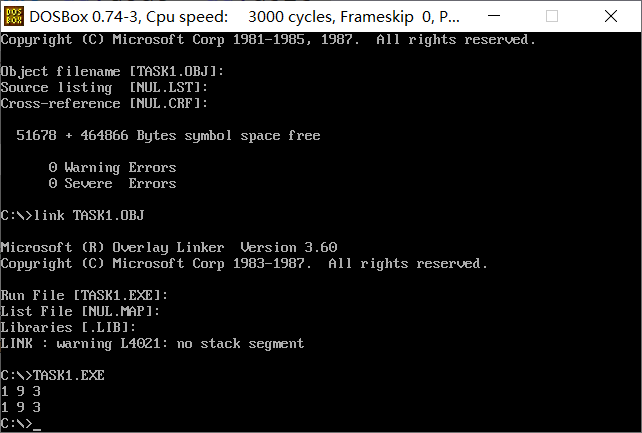The height and width of the screenshot is (433, 642).
Task: Click the first '1 9 3' output line
Action: tap(20, 391)
